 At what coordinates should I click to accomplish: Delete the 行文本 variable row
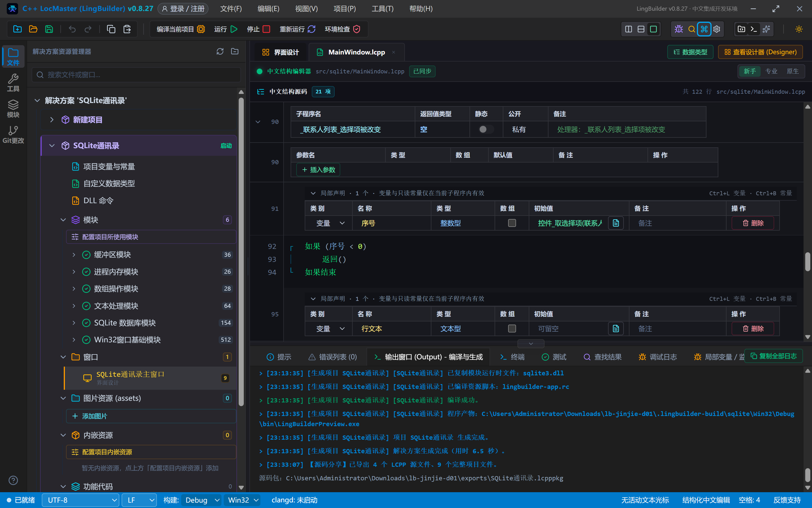click(752, 329)
